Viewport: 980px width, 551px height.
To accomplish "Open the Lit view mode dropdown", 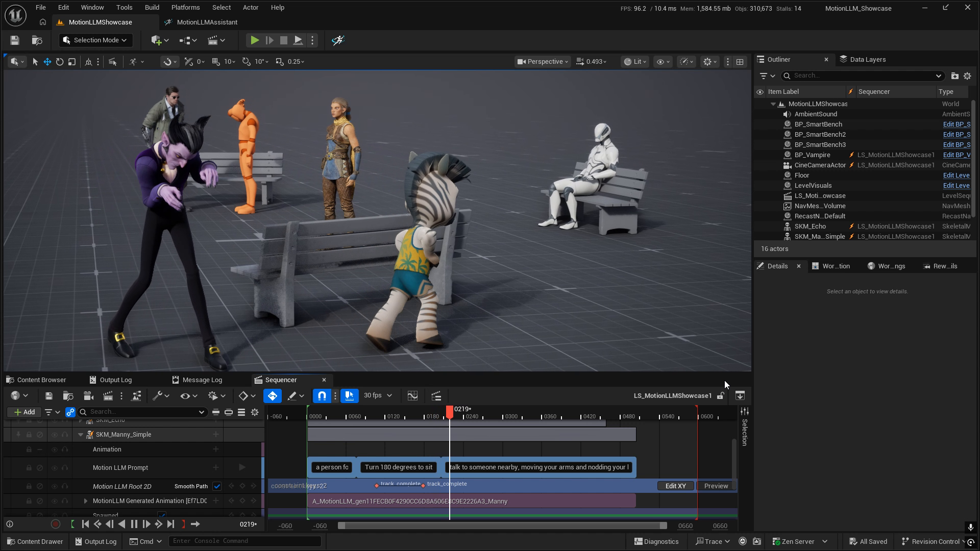I will [x=635, y=62].
